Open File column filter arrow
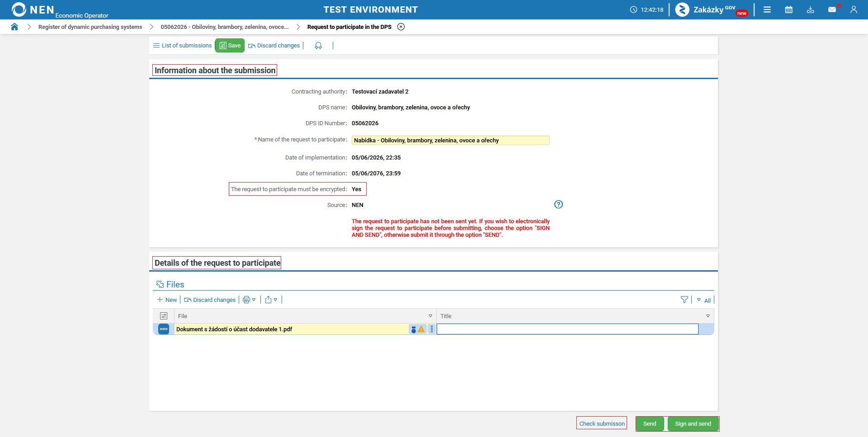 click(430, 316)
